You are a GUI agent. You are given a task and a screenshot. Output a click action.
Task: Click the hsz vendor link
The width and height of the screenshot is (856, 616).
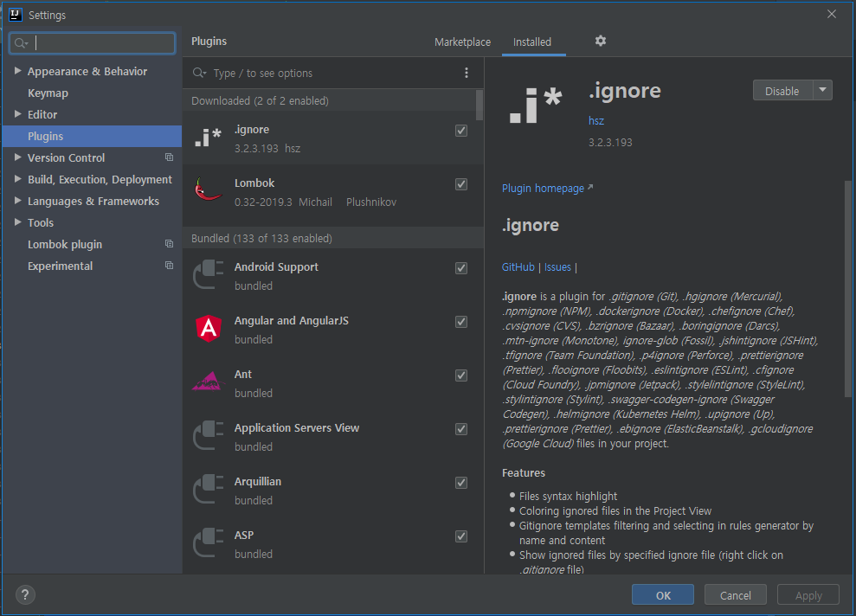(x=596, y=120)
